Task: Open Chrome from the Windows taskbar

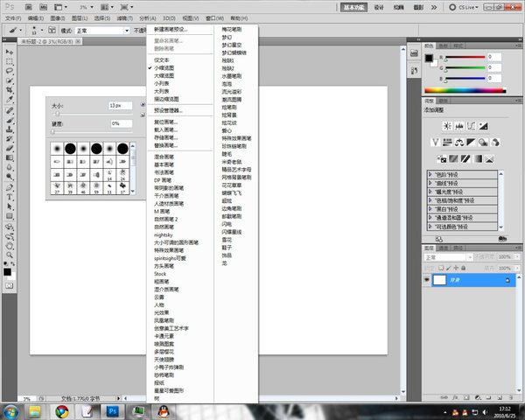Action: pyautogui.click(x=62, y=410)
